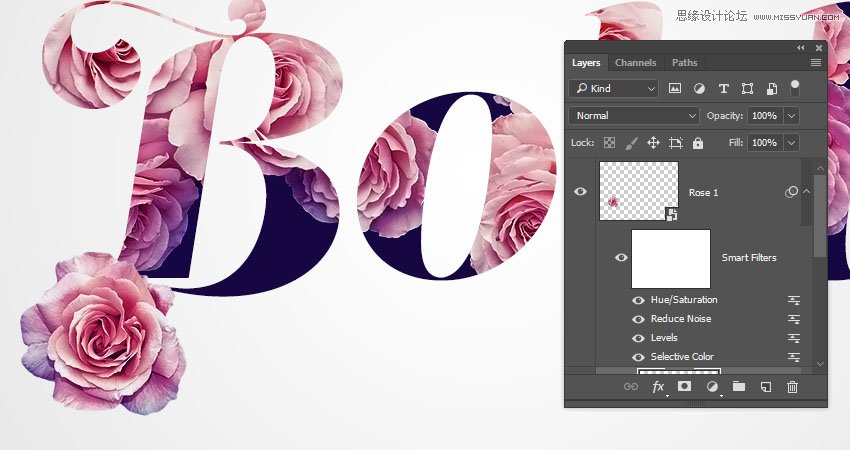Lock artboard nesting icon

(675, 143)
